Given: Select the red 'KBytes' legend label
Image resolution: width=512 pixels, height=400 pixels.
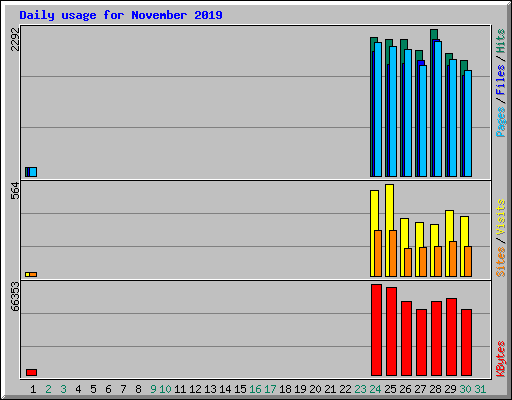Looking at the screenshot, I should tap(501, 359).
